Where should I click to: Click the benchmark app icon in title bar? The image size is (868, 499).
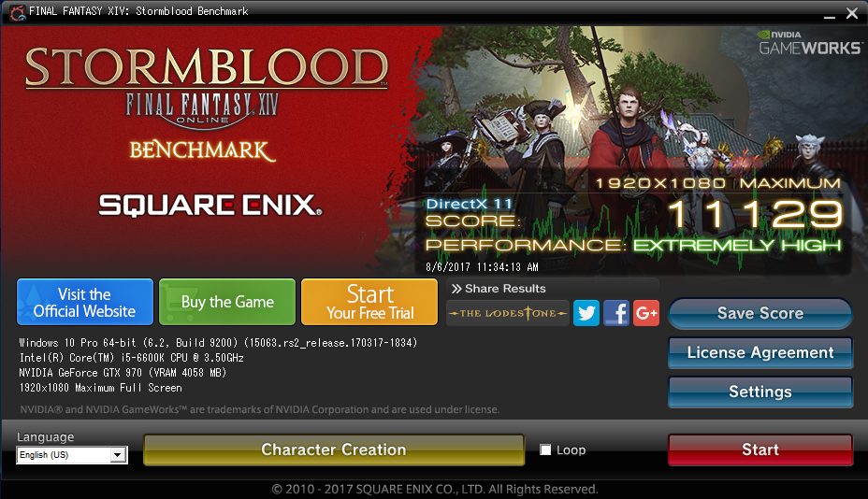(x=17, y=12)
